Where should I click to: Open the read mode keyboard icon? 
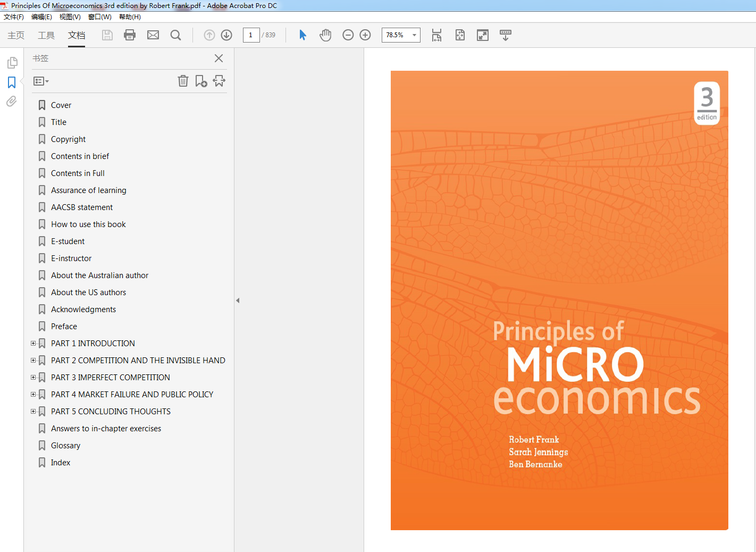pyautogui.click(x=506, y=35)
